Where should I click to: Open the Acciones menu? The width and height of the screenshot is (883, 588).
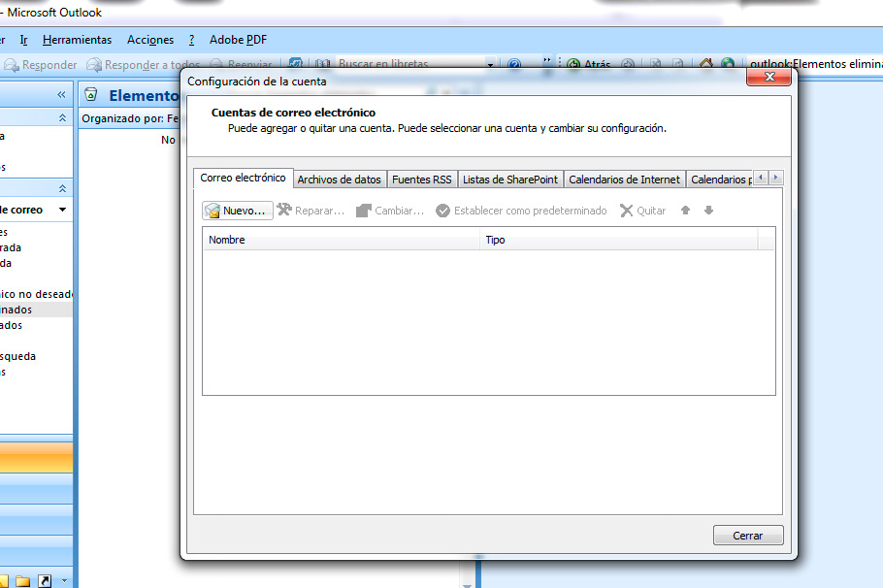coord(150,40)
